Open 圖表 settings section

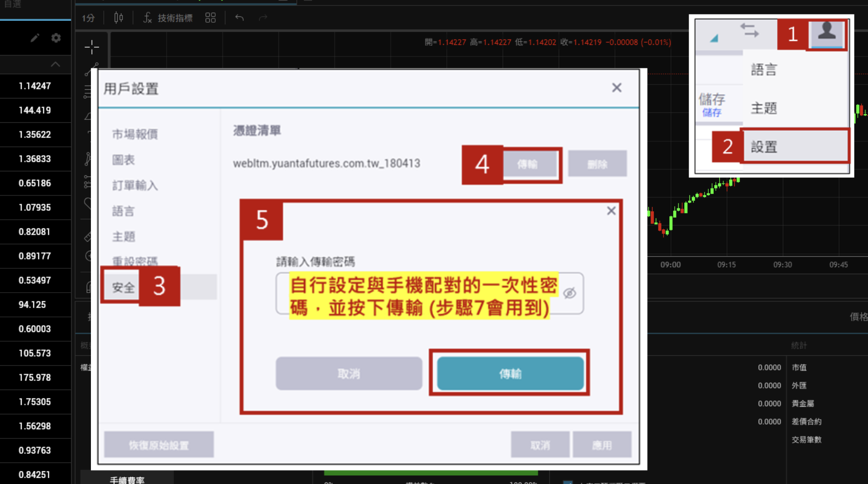123,160
